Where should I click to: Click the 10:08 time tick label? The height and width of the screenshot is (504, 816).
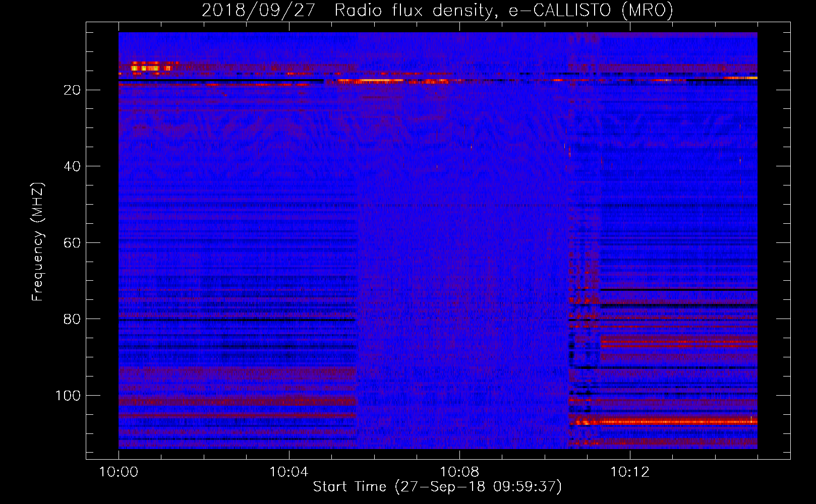pos(459,472)
